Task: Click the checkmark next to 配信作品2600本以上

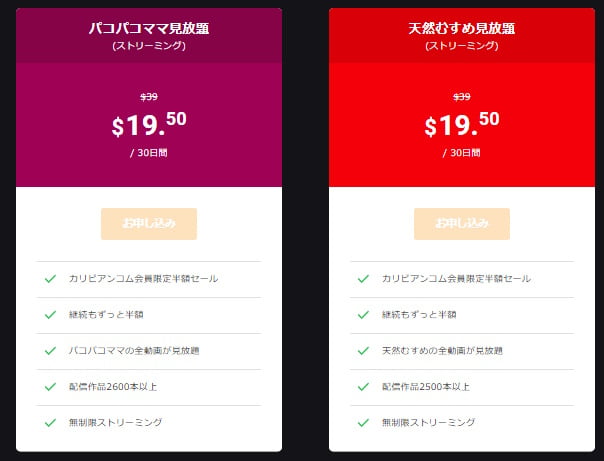Action: (x=50, y=387)
